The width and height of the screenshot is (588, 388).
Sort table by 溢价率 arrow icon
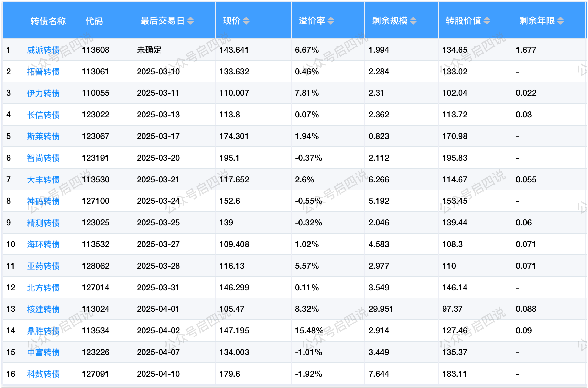pyautogui.click(x=331, y=21)
